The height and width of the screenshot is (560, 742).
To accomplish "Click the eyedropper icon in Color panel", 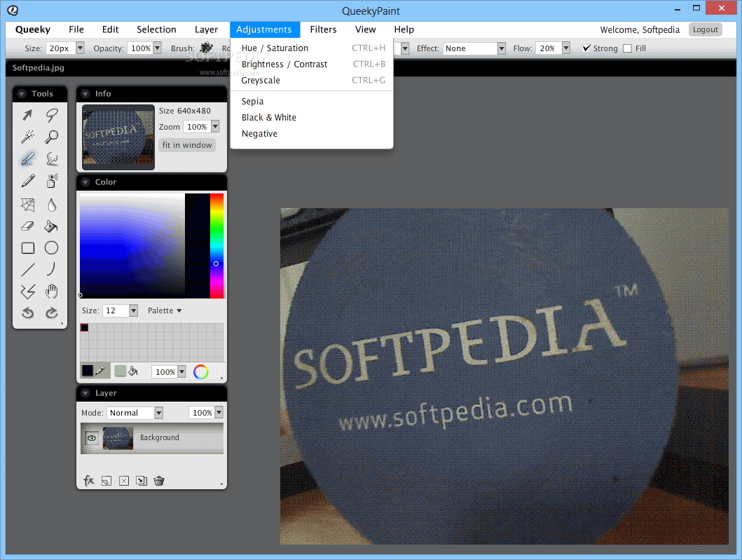I will point(100,371).
